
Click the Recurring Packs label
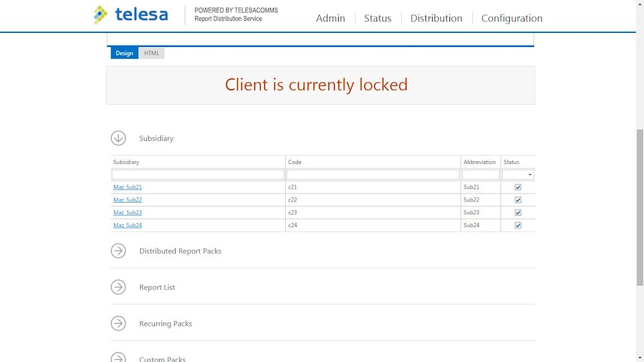166,324
